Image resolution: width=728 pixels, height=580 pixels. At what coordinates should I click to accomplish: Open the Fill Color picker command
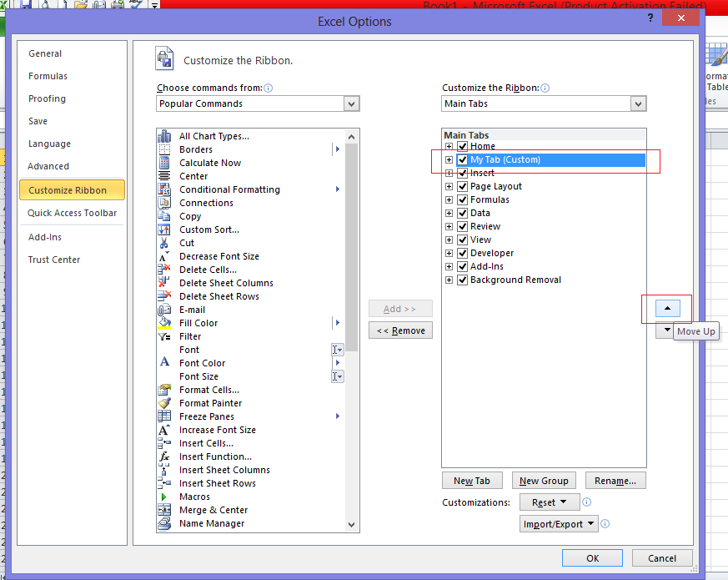[x=198, y=323]
